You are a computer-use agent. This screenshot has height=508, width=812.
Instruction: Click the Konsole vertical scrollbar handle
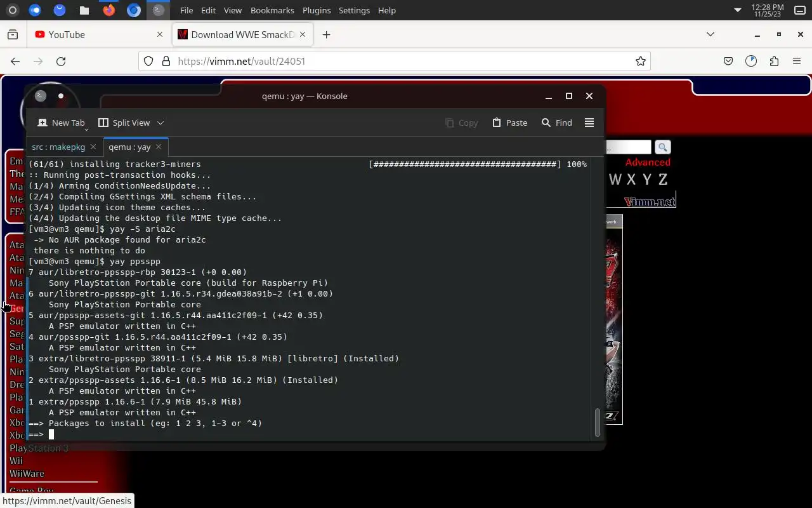click(x=597, y=423)
